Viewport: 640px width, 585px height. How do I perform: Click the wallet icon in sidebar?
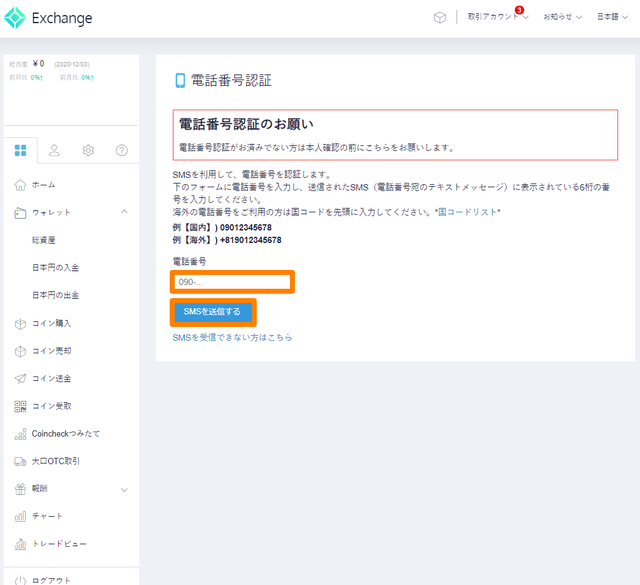(20, 213)
